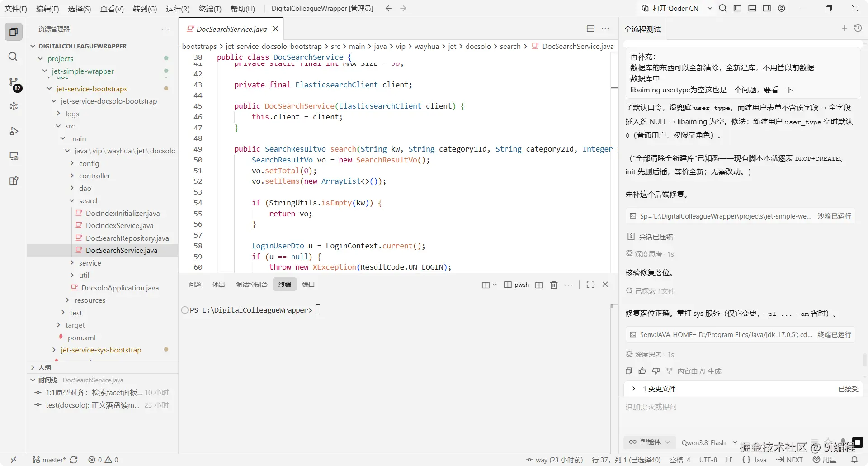Open the Search view in activity bar
868x466 pixels.
[14, 57]
